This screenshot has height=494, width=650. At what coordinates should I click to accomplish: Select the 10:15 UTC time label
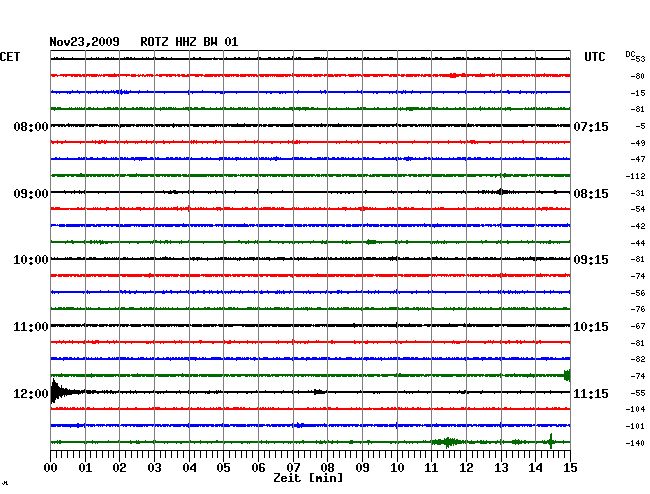click(x=591, y=327)
